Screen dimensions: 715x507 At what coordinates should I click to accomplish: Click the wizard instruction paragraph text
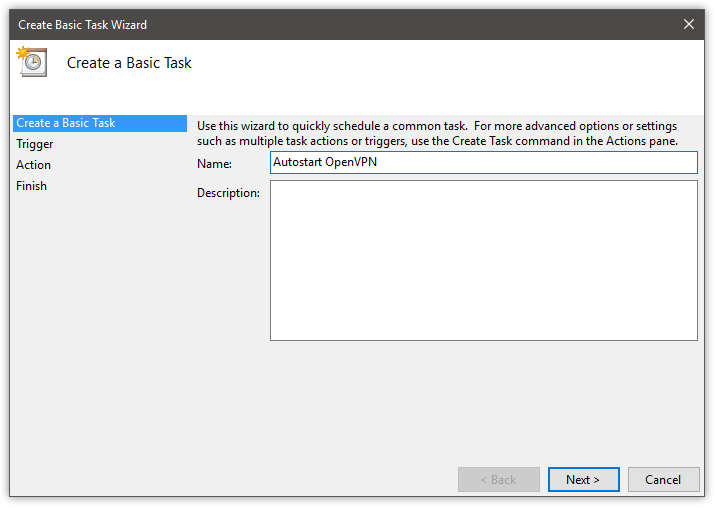pos(437,133)
